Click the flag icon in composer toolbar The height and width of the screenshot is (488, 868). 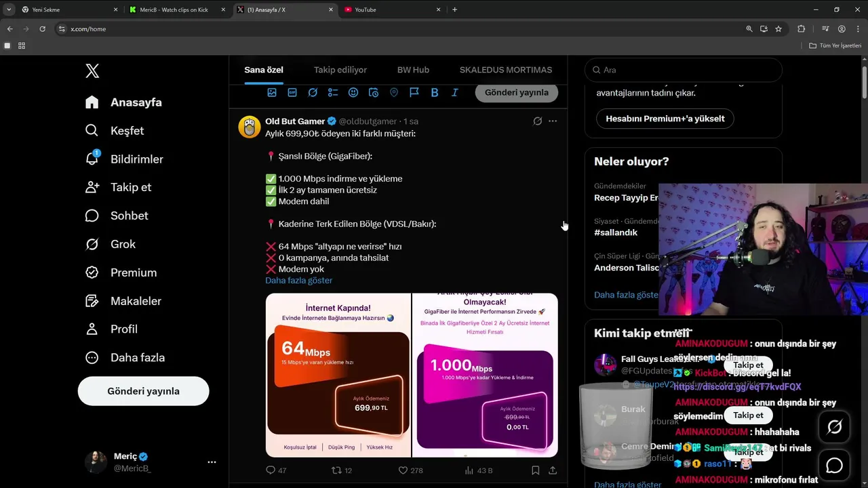[x=414, y=92]
